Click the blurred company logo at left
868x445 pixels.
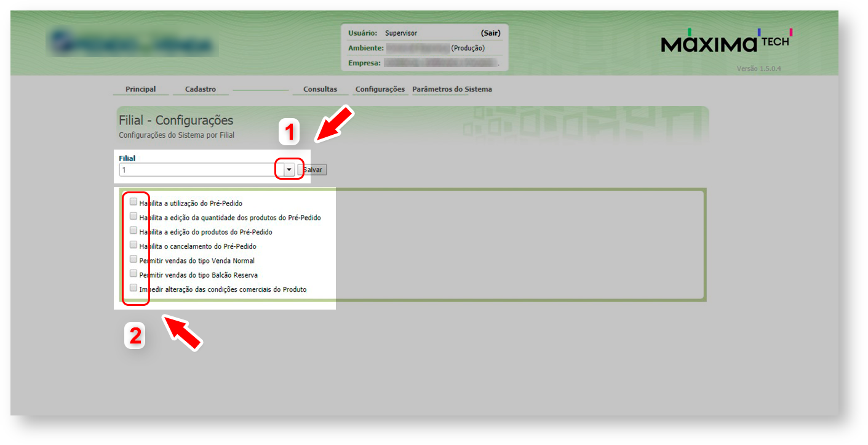[x=132, y=43]
